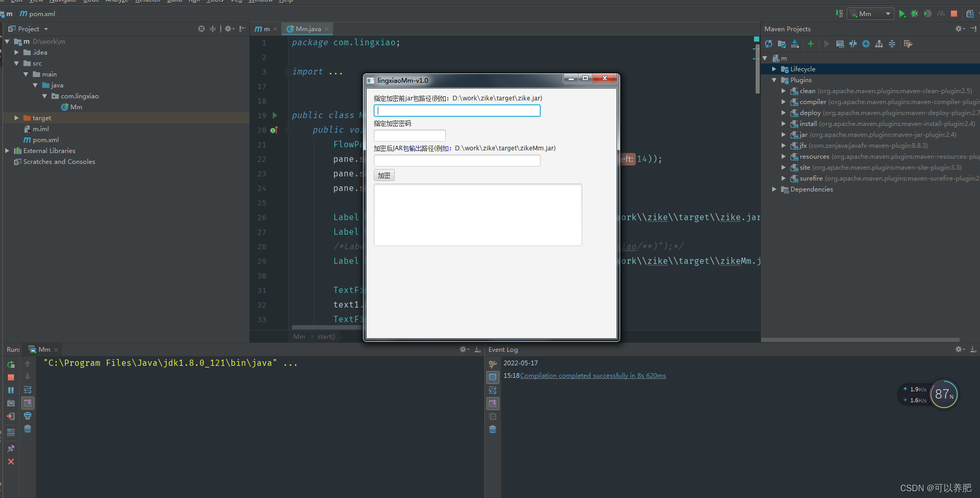
Task: Toggle scroll to end in Event Log
Action: [x=493, y=403]
